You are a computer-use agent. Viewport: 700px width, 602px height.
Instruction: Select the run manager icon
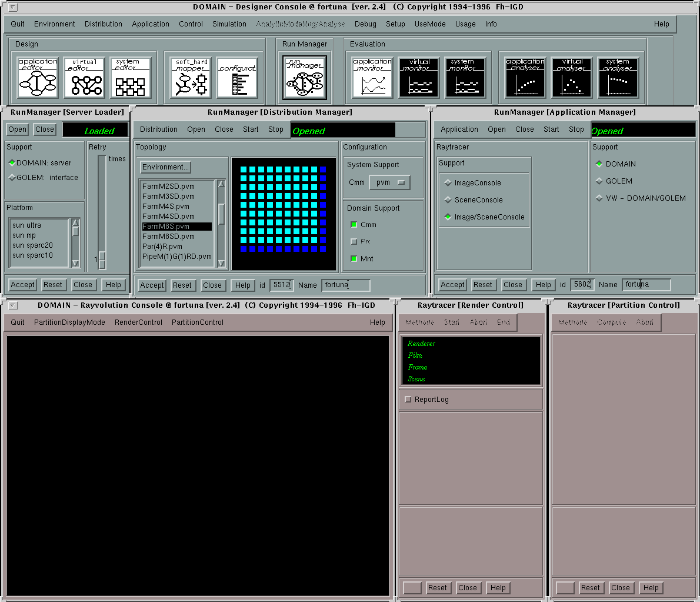coord(304,77)
